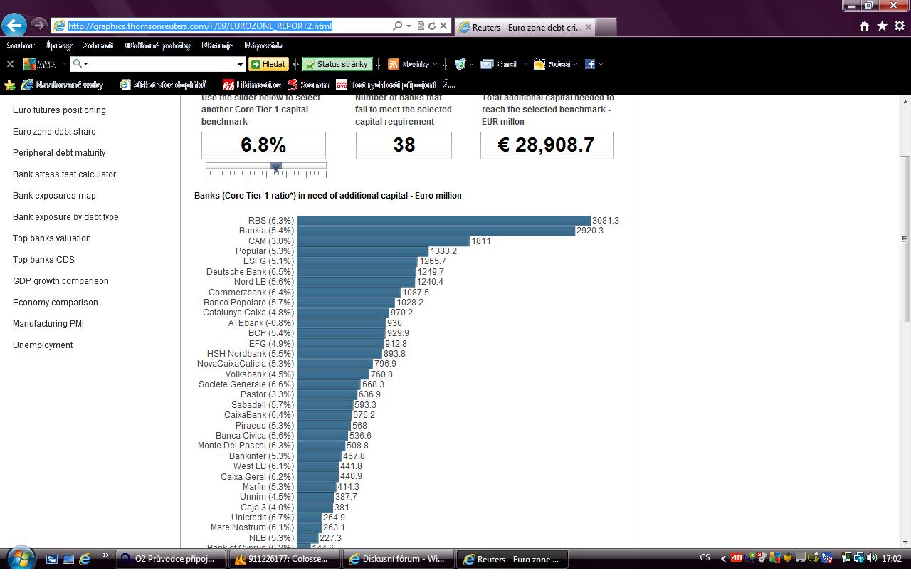Open the Nápověda menu

(263, 46)
